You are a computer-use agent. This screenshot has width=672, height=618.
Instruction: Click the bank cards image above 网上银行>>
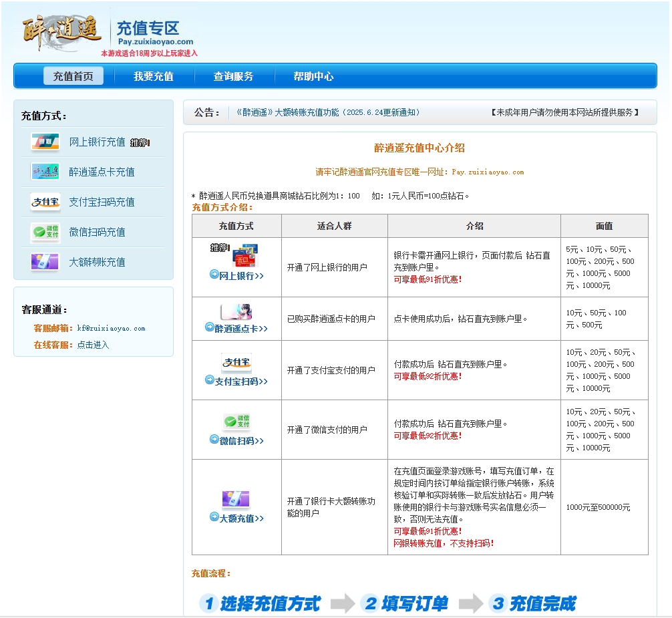(244, 255)
